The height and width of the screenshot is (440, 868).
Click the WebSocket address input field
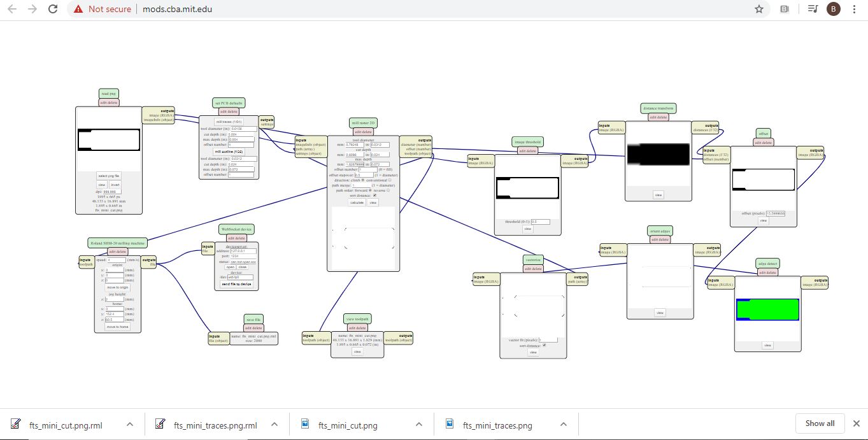(x=243, y=251)
